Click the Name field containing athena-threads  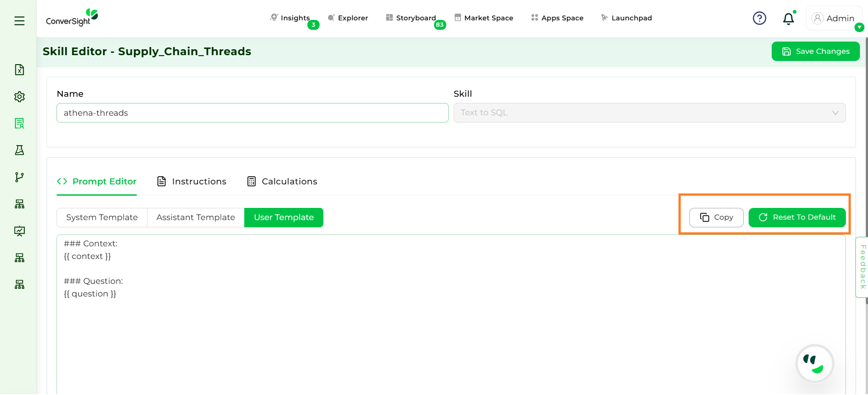pyautogui.click(x=252, y=113)
